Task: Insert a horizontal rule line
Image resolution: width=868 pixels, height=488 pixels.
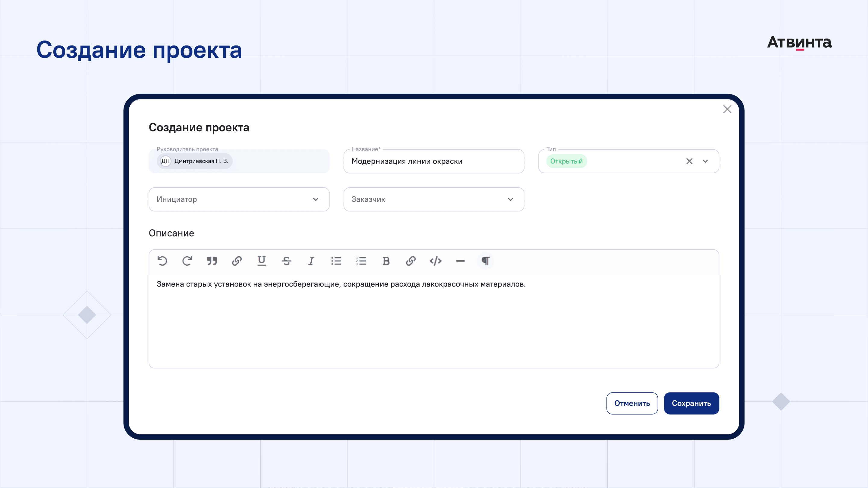Action: (x=460, y=261)
